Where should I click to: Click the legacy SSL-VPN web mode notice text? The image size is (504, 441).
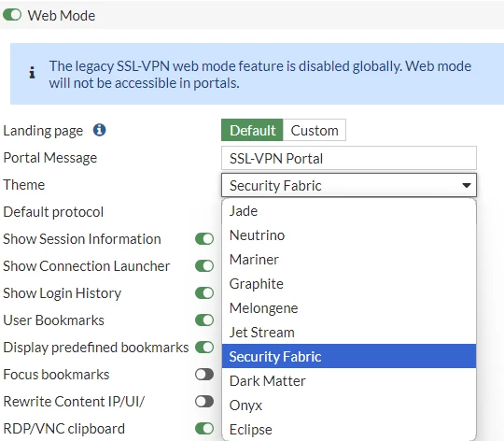(x=259, y=75)
